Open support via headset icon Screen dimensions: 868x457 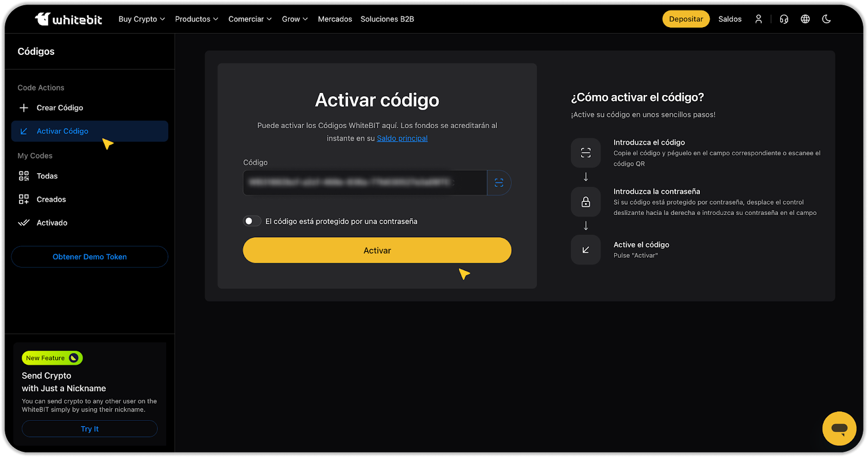tap(784, 19)
